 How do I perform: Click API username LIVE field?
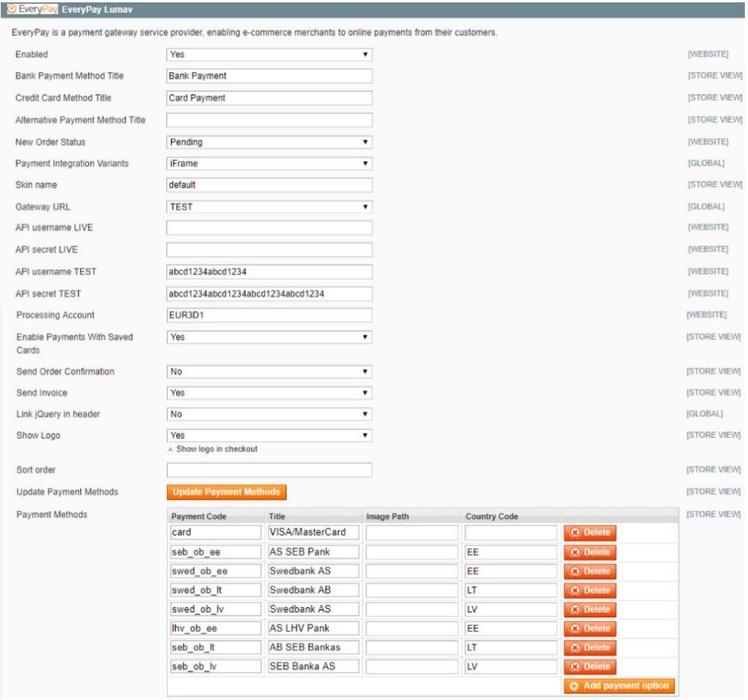coord(269,228)
